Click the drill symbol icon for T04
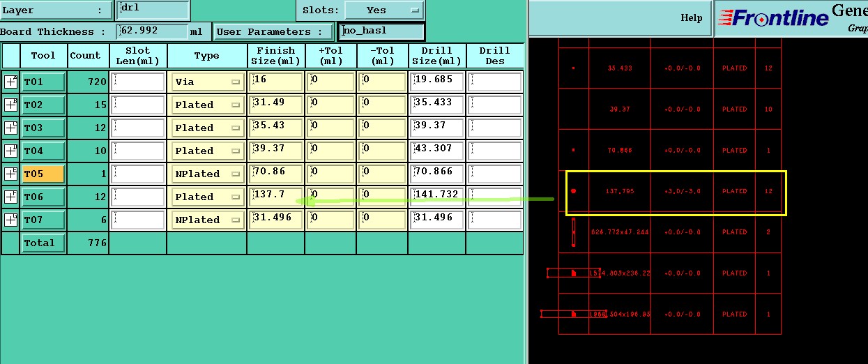Image resolution: width=868 pixels, height=364 pixels. [10, 151]
